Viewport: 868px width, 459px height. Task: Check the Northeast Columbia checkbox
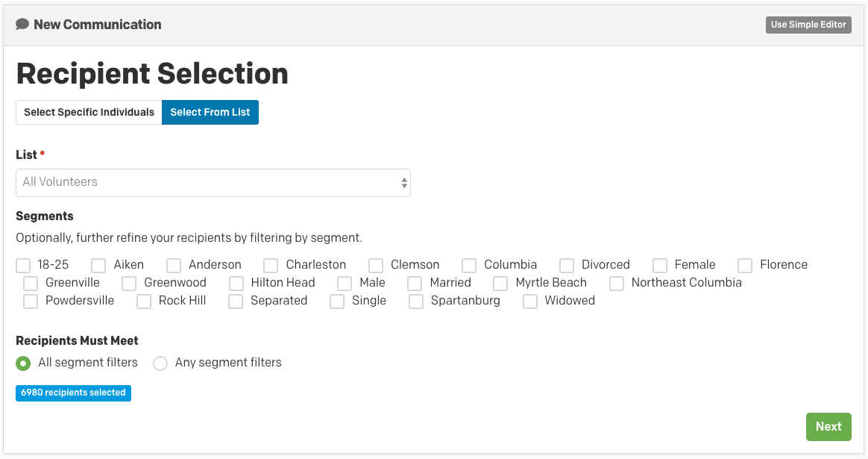click(x=617, y=284)
